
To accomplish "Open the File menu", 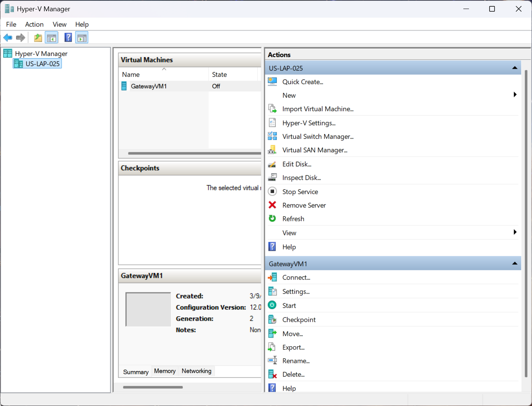I will (x=11, y=24).
